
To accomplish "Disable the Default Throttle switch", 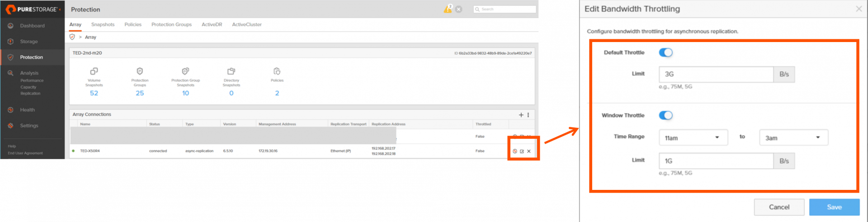I will pyautogui.click(x=665, y=52).
